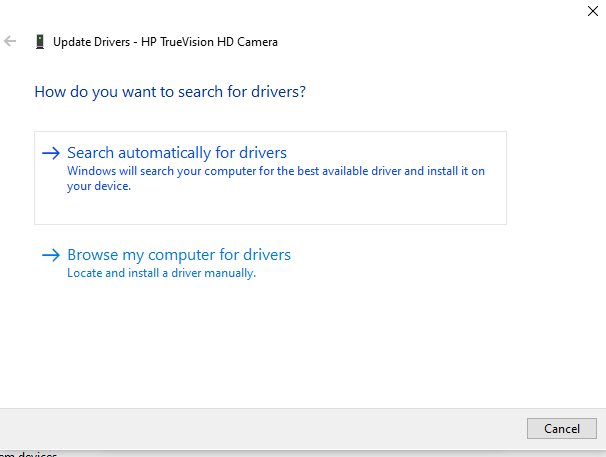Click the 'How do you want to search' heading

pyautogui.click(x=170, y=92)
